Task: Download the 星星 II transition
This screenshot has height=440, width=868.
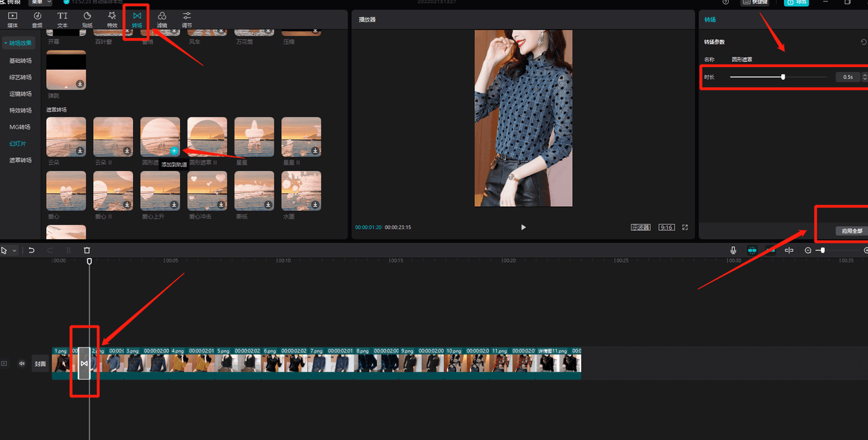Action: tap(314, 150)
